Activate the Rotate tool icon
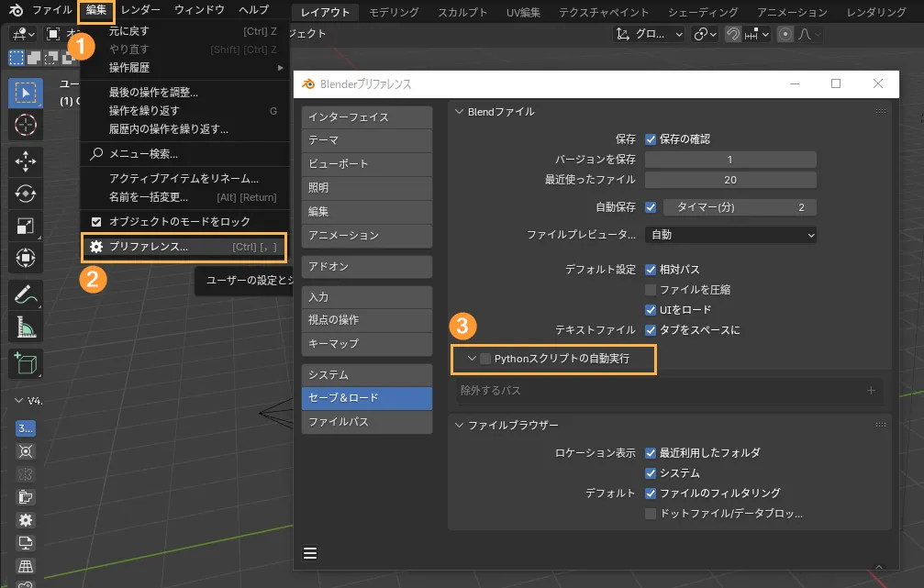The image size is (924, 588). (x=26, y=194)
